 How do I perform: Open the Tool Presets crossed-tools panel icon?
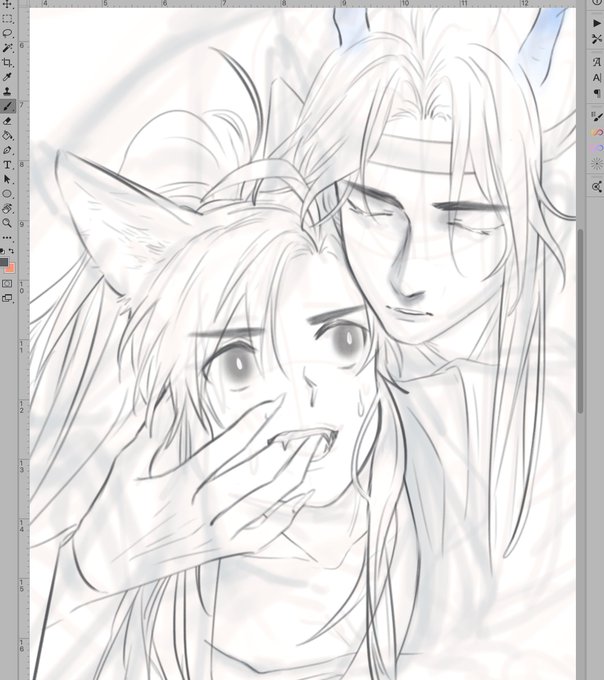[597, 39]
